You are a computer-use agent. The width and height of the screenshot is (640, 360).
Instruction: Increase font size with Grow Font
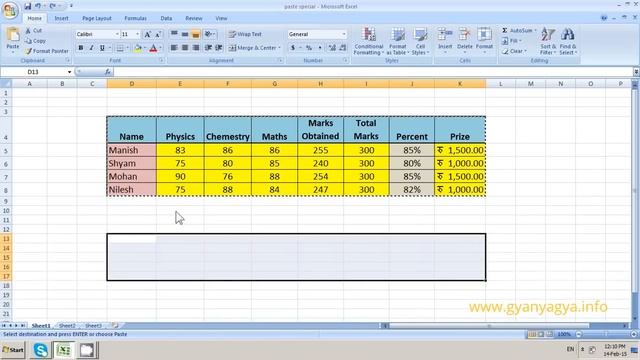[148, 34]
